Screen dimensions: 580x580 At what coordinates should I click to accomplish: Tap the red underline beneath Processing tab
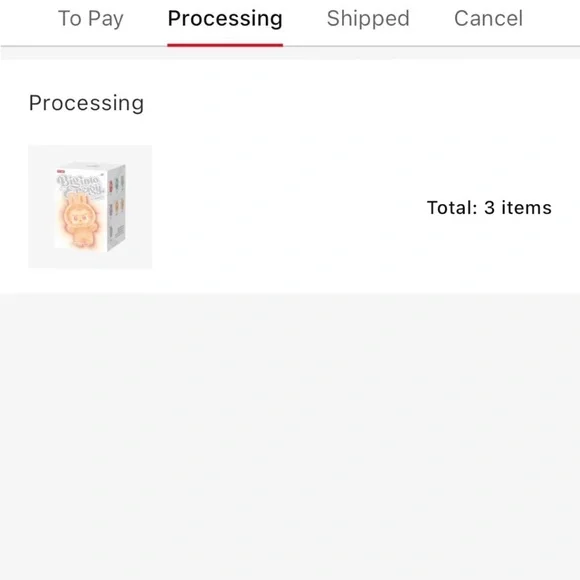(225, 45)
